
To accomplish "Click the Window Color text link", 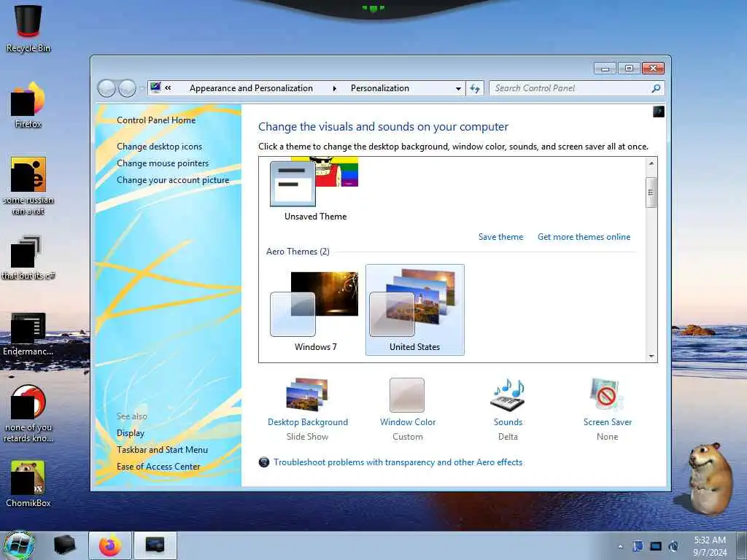I will pyautogui.click(x=408, y=422).
